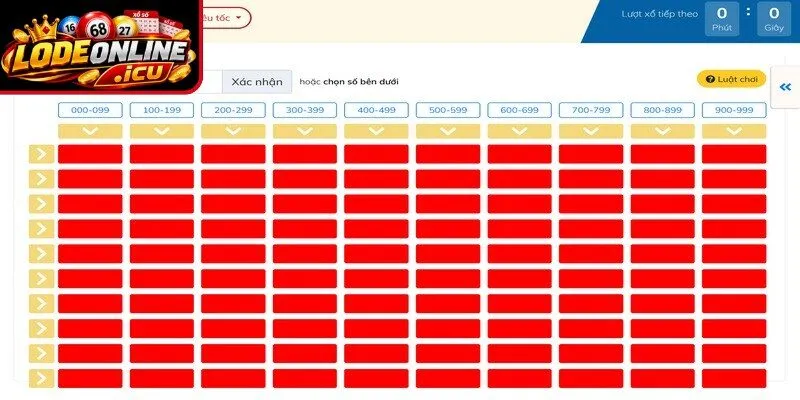Expand the column under 800-899 with down chevron
The width and height of the screenshot is (800, 400).
[662, 131]
